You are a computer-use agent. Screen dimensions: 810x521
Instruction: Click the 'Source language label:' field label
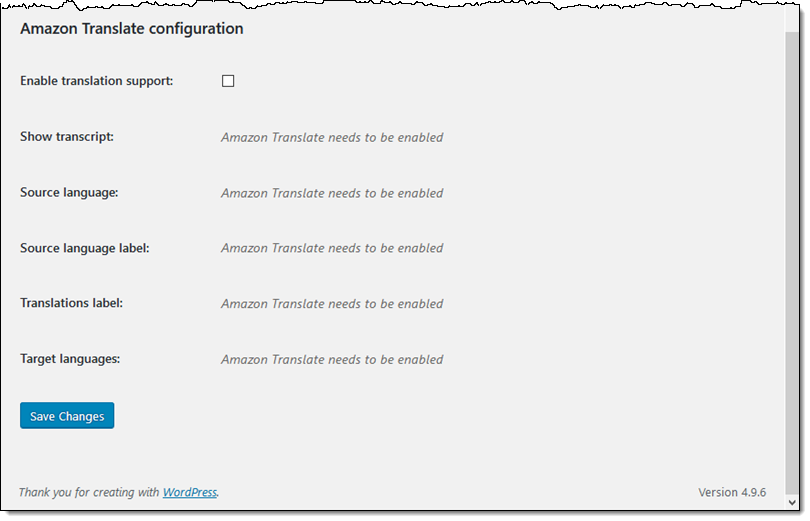tap(84, 248)
